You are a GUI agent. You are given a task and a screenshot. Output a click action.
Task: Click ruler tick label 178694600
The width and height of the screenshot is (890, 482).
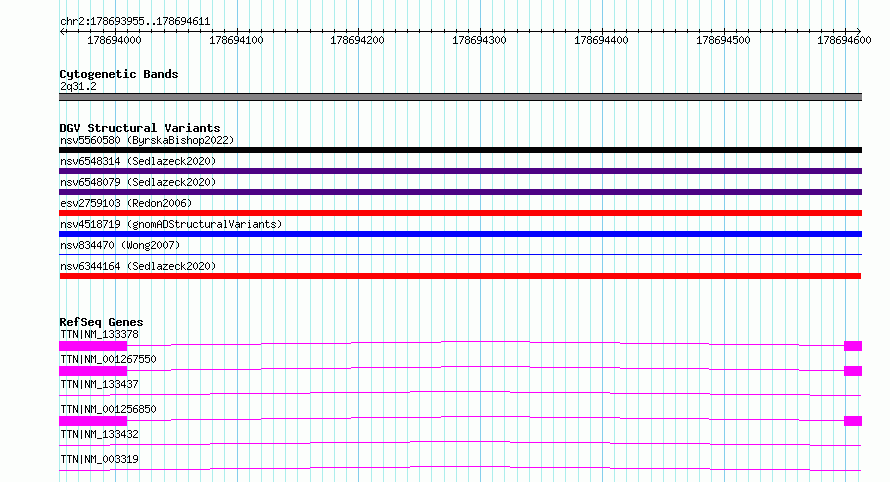[844, 40]
